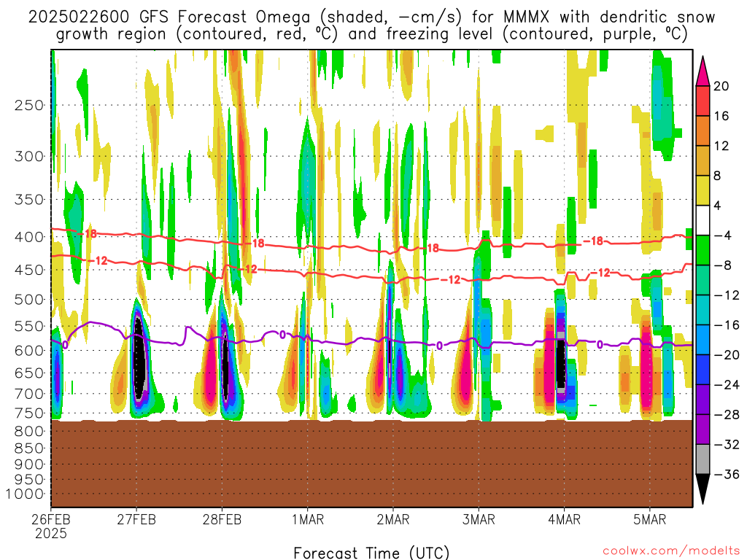The image size is (747, 560).
Task: Click the 500 pressure level label
Action: (29, 300)
